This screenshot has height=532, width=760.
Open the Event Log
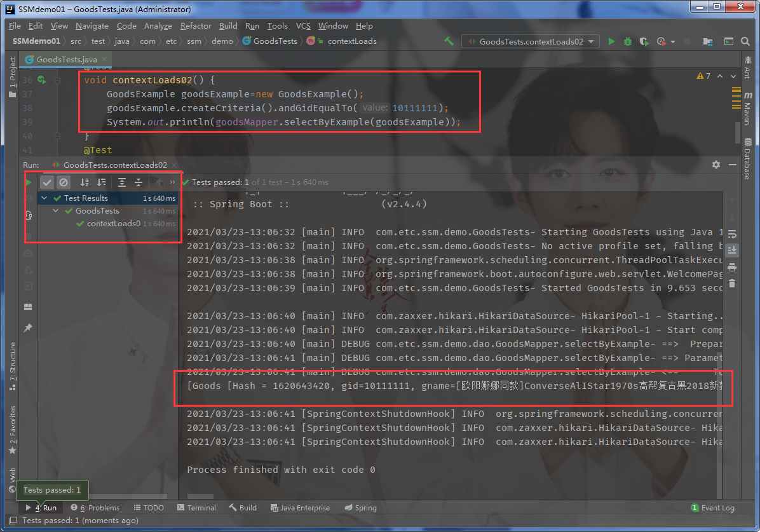pyautogui.click(x=712, y=508)
